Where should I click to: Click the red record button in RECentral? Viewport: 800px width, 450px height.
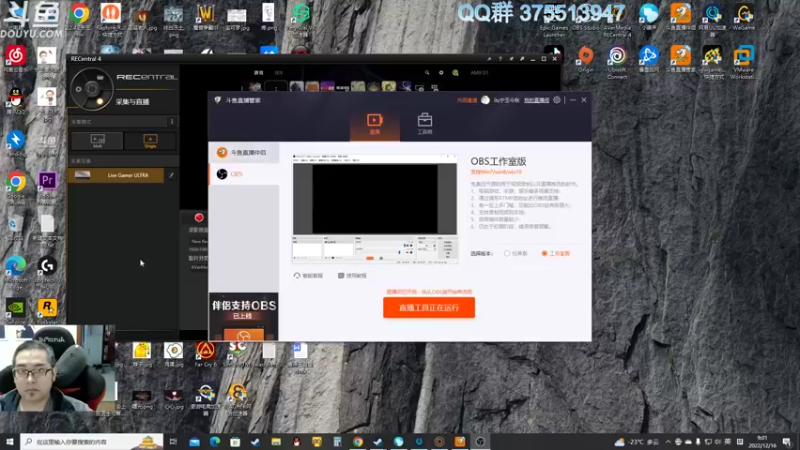[x=199, y=218]
